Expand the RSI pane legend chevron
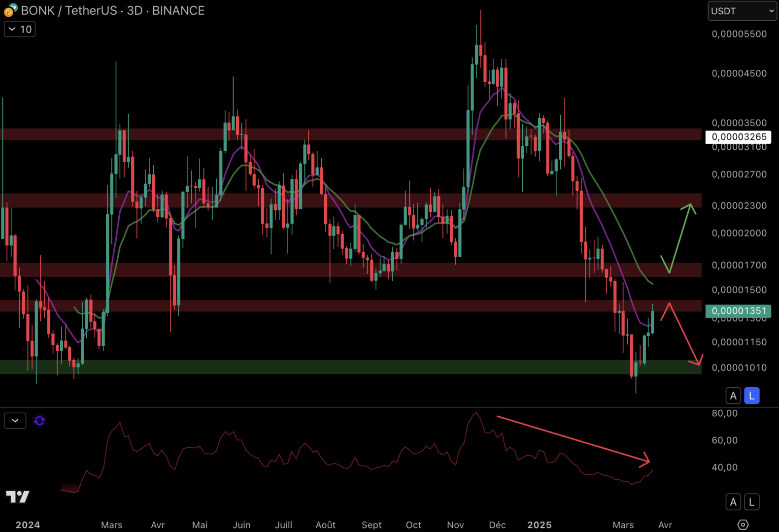 click(x=15, y=421)
